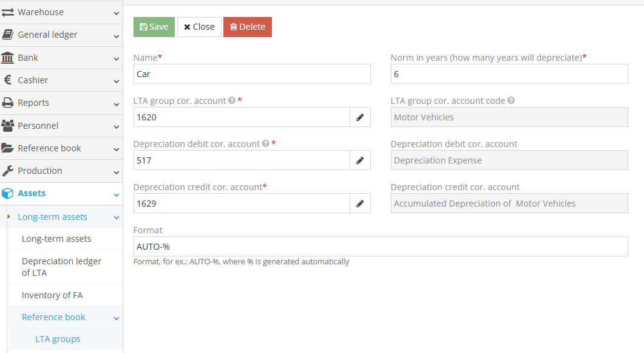Edit LTA group cor. account with pencil icon
This screenshot has height=353, width=644.
pos(360,117)
